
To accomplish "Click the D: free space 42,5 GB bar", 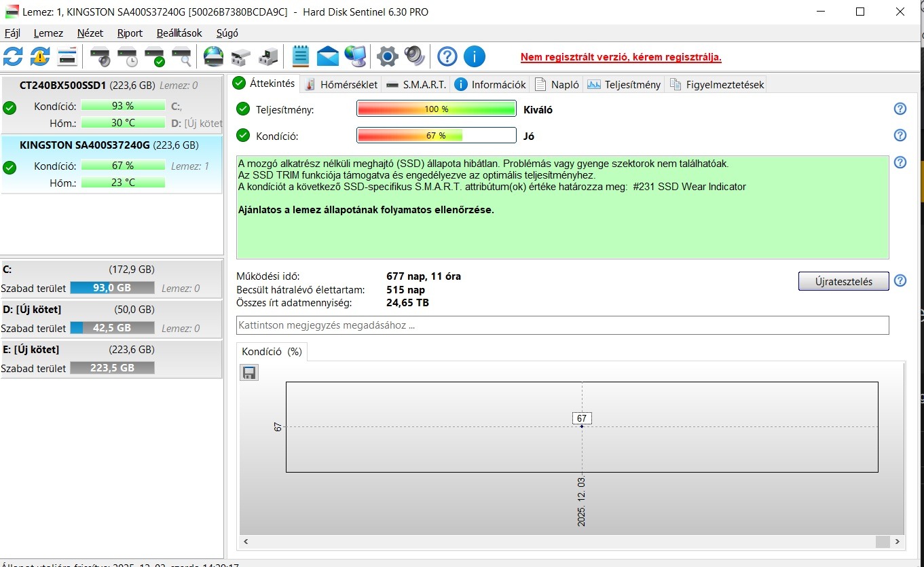I will (112, 328).
